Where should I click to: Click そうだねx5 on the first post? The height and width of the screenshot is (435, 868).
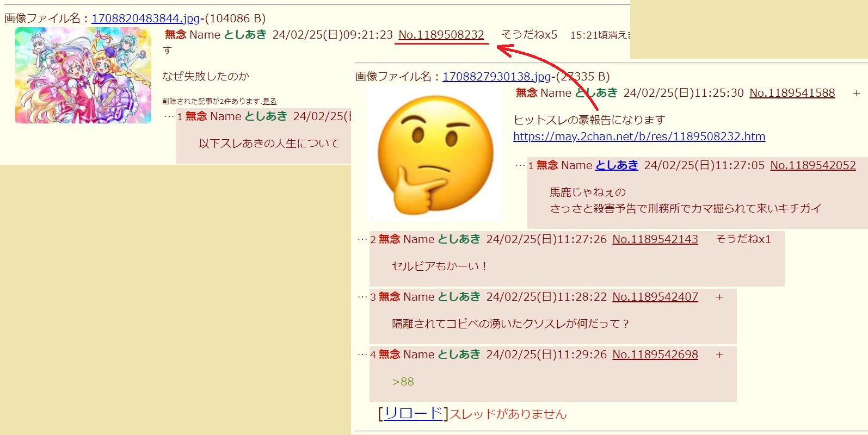pyautogui.click(x=530, y=35)
